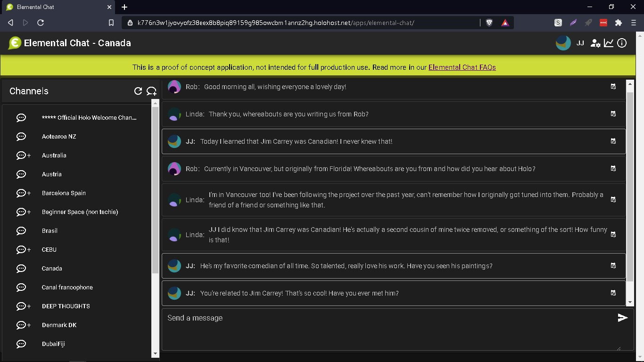Image resolution: width=644 pixels, height=362 pixels.
Task: Click the JJ avatar in the header
Action: (563, 43)
